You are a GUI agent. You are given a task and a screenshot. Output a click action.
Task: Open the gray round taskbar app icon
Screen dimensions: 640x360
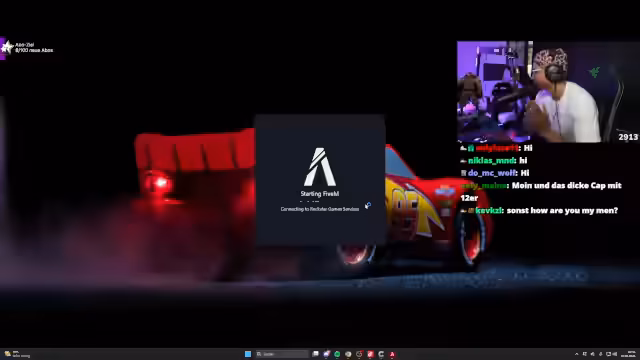pyautogui.click(x=348, y=354)
